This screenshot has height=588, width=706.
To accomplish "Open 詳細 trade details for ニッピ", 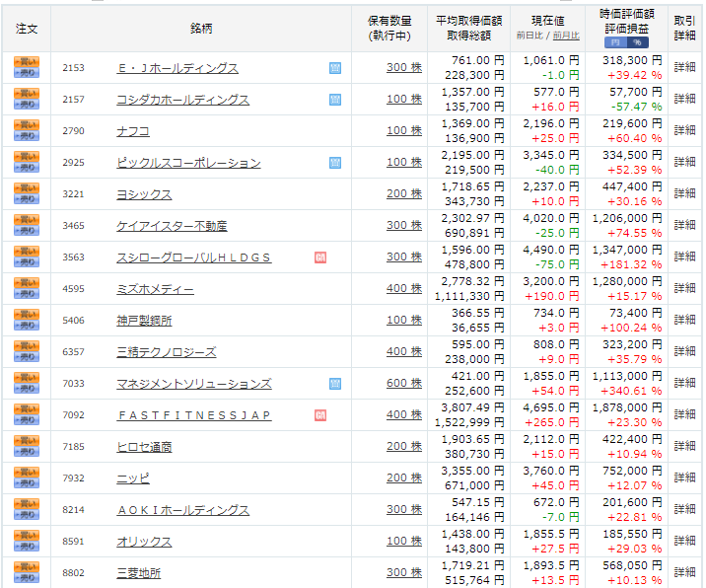I will pos(685,478).
